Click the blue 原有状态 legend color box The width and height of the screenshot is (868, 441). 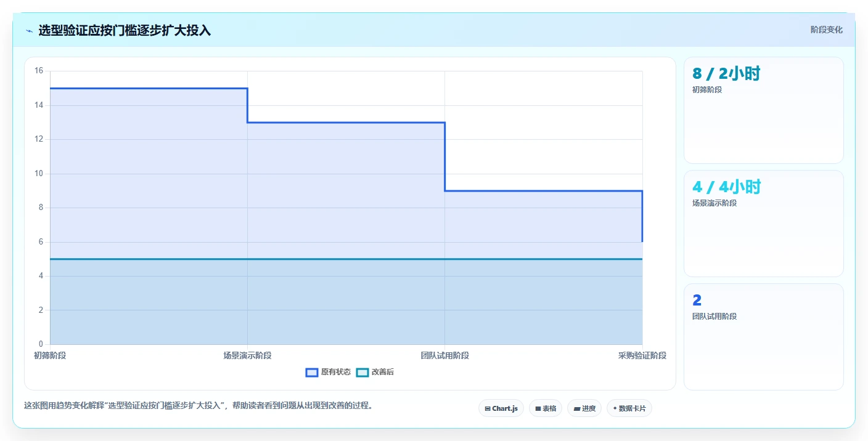(312, 372)
